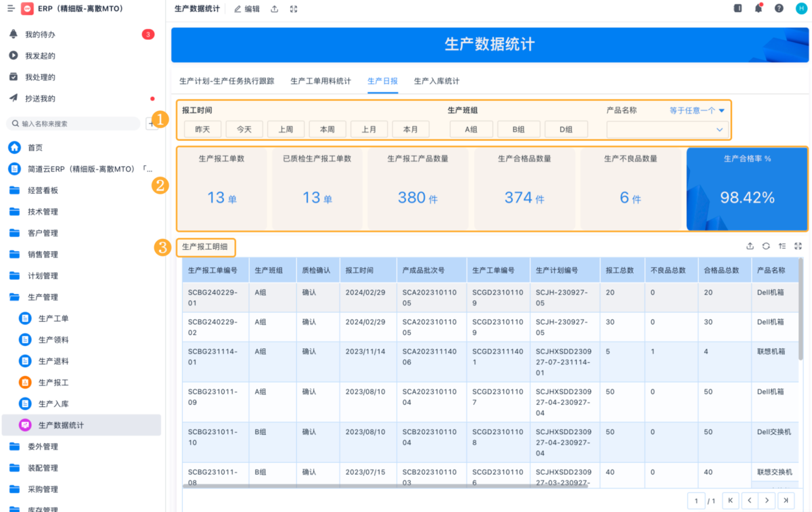Switch to the 生产工单用料统计 tab

pos(321,81)
